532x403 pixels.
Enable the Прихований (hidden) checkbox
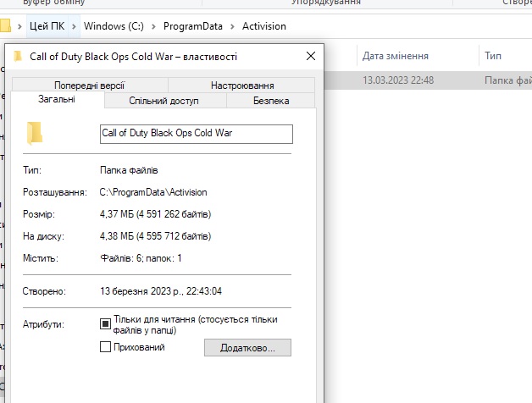tap(105, 346)
